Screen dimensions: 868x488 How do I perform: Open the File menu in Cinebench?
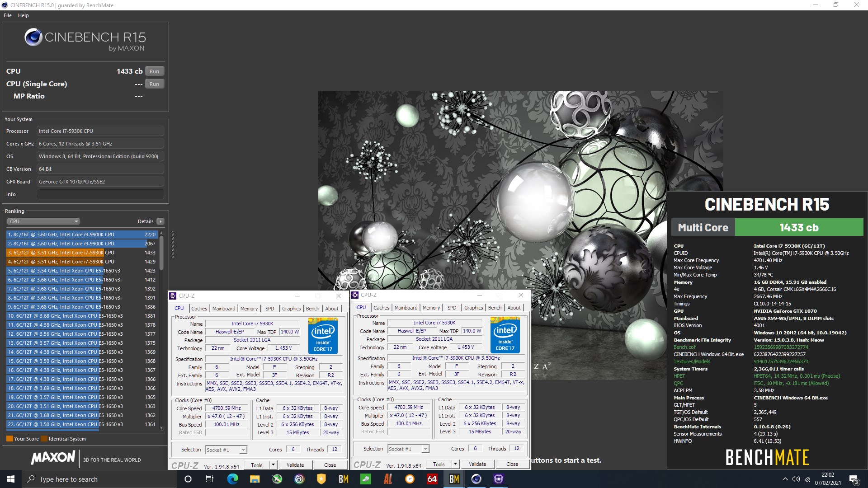8,15
